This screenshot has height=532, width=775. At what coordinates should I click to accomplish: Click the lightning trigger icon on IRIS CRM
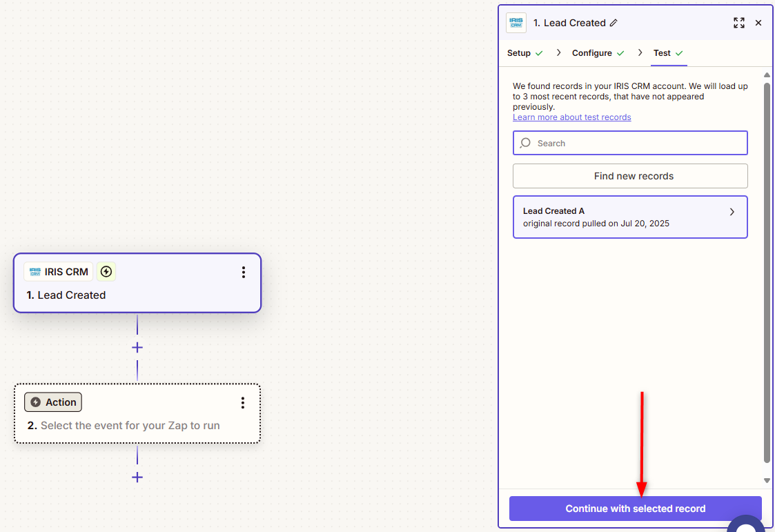click(x=106, y=272)
